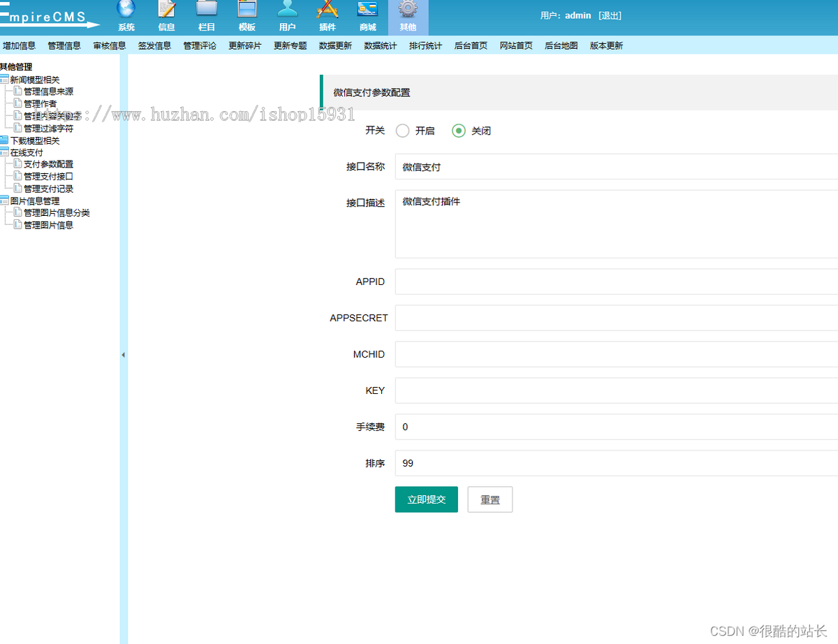Screen dimensions: 838x644
Task: Open 管理作者 in the tree
Action: pos(40,104)
